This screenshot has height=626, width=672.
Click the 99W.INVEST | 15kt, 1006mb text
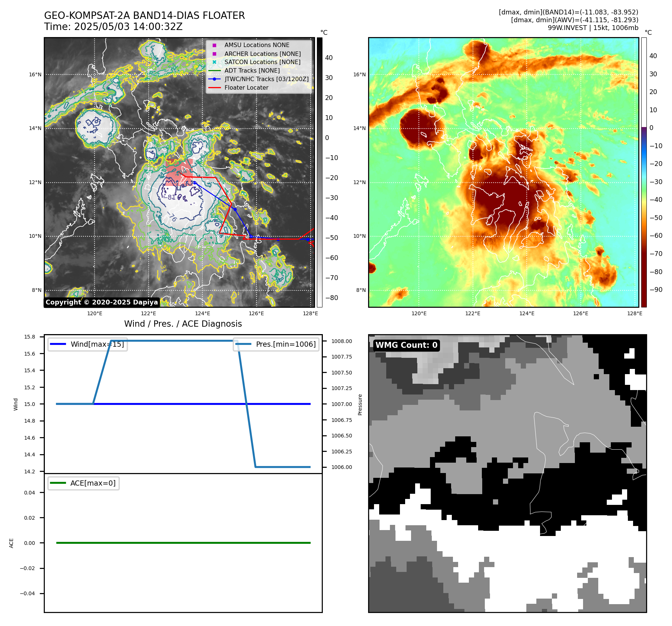(593, 28)
